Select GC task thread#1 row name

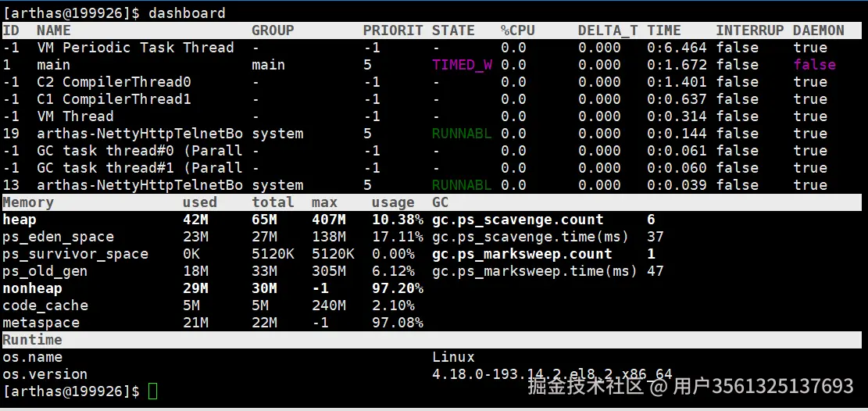140,168
